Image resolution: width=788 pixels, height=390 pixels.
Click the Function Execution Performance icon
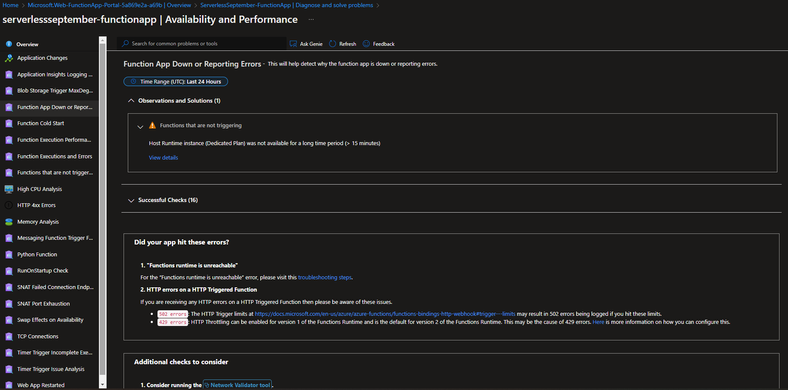tap(9, 140)
